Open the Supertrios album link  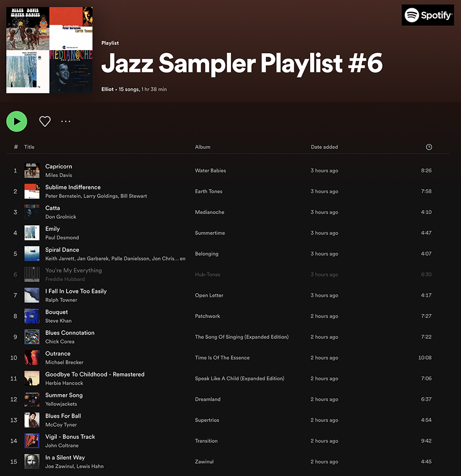coord(207,420)
